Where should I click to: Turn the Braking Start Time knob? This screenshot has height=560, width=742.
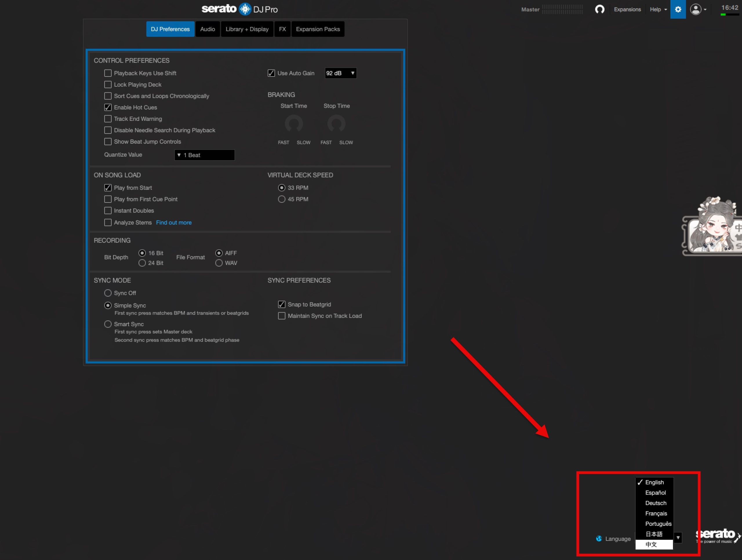click(294, 124)
